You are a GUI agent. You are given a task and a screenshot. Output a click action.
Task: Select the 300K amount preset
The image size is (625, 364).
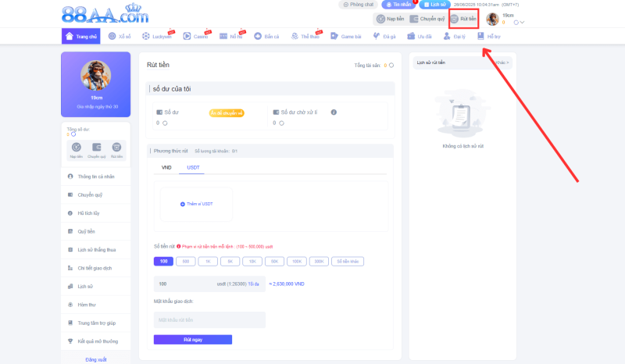click(319, 262)
